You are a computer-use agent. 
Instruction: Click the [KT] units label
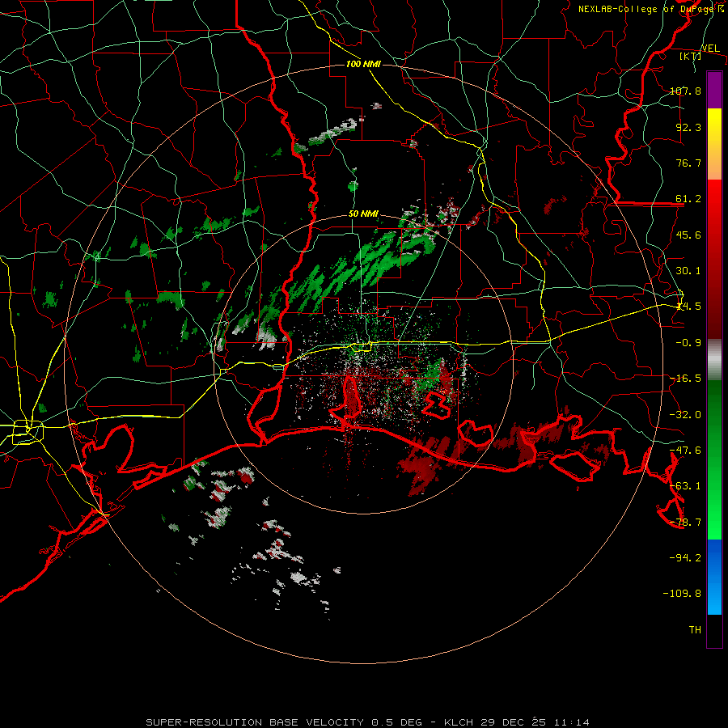690,56
